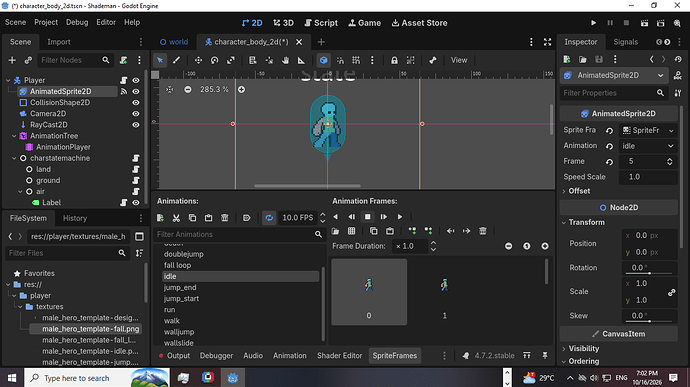Open the Shader Editor bottom panel
690x387 pixels.
(x=339, y=356)
